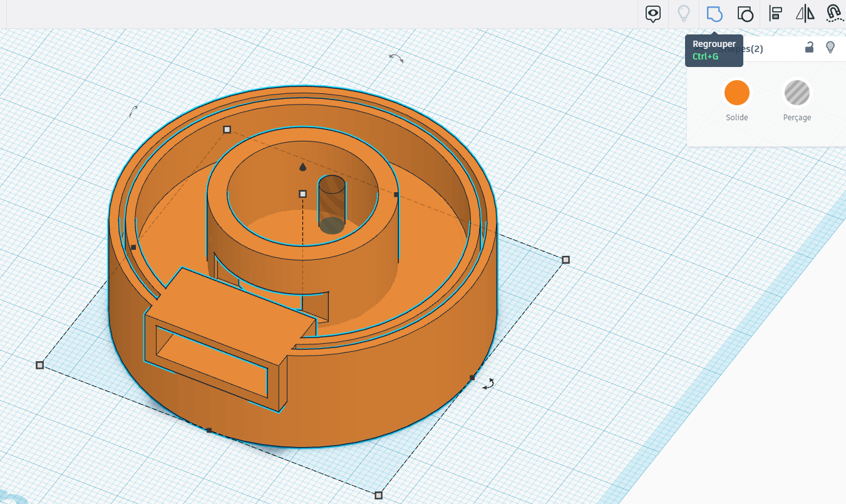Lock the selected shapes with padlock
This screenshot has height=504, width=846.
tap(810, 47)
